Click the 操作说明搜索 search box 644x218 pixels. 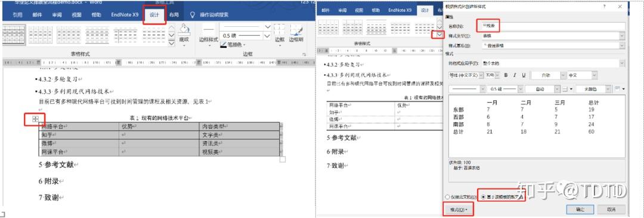click(x=214, y=15)
